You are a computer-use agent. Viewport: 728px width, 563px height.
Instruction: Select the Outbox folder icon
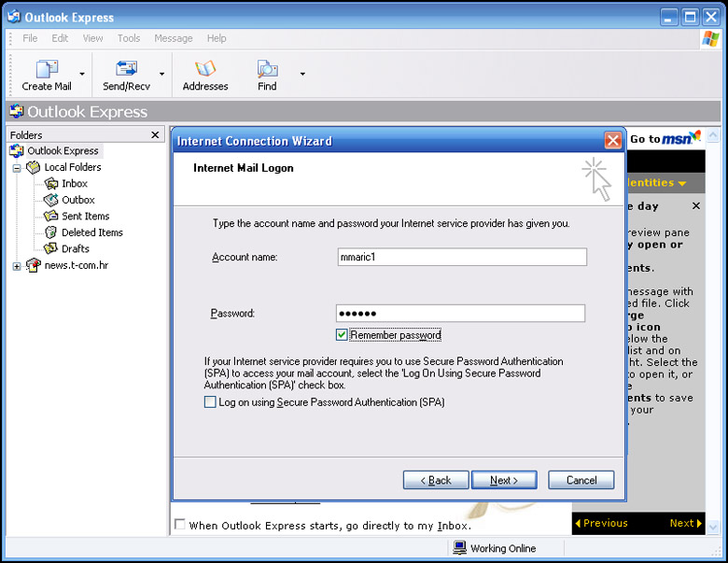[x=50, y=200]
